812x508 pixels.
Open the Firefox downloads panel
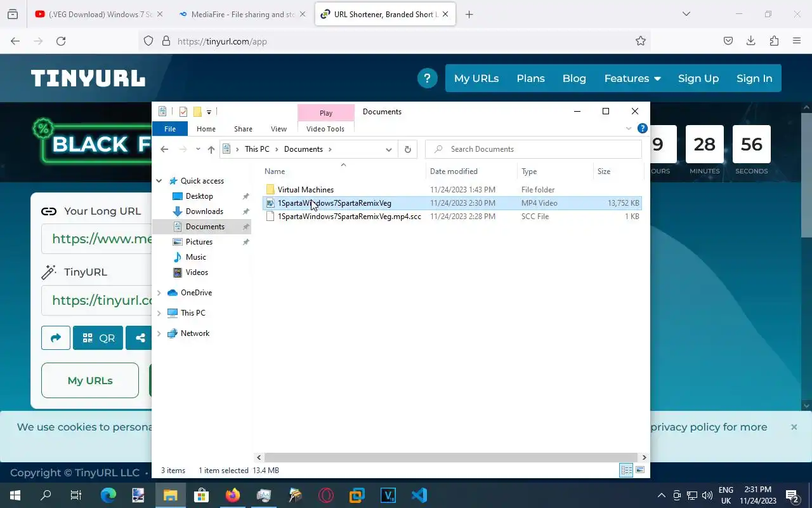pyautogui.click(x=751, y=41)
